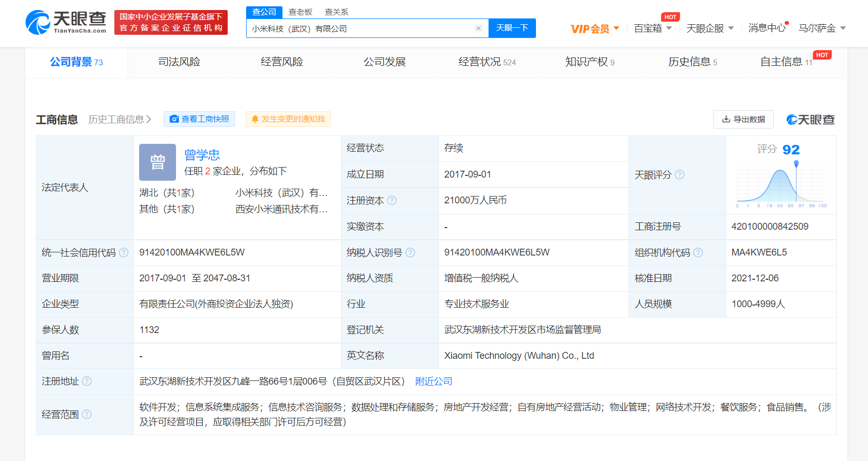Open the 附近公司 link
This screenshot has width=868, height=461.
pyautogui.click(x=433, y=381)
